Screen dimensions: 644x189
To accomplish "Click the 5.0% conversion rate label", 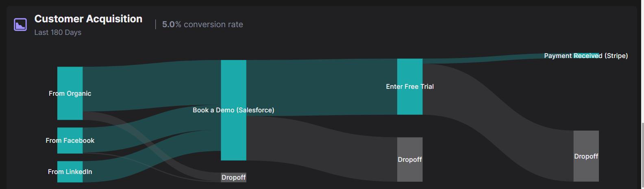I will tap(202, 24).
